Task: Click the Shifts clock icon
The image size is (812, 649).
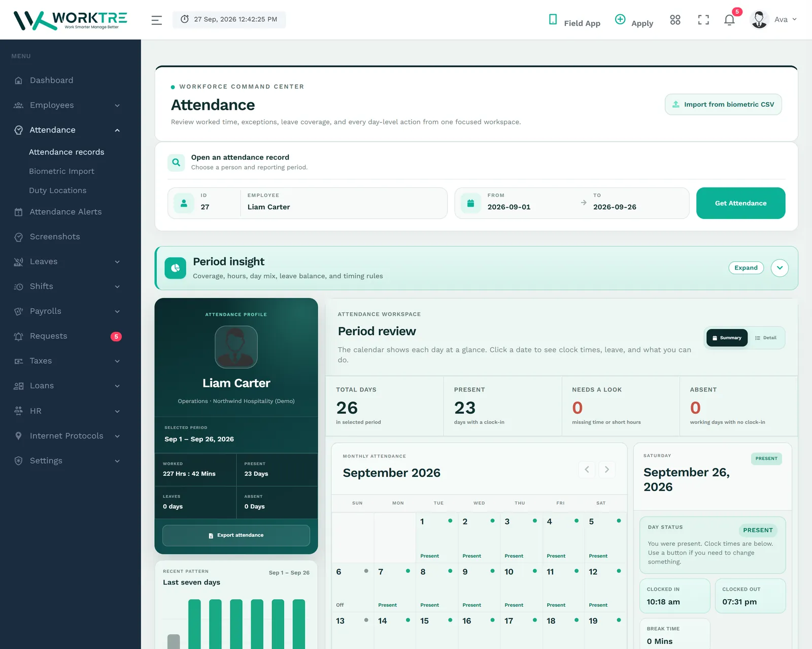Action: [x=19, y=286]
